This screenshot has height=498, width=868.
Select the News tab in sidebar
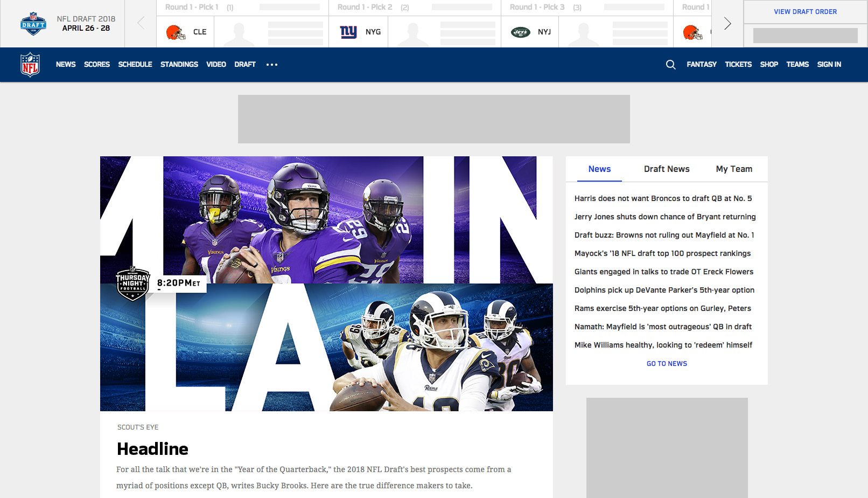pos(599,169)
